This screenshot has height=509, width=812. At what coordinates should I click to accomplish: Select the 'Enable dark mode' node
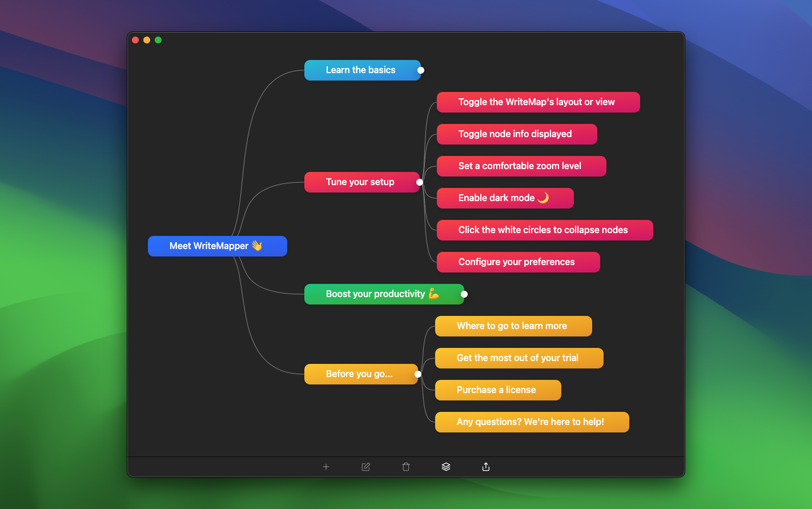coord(505,198)
